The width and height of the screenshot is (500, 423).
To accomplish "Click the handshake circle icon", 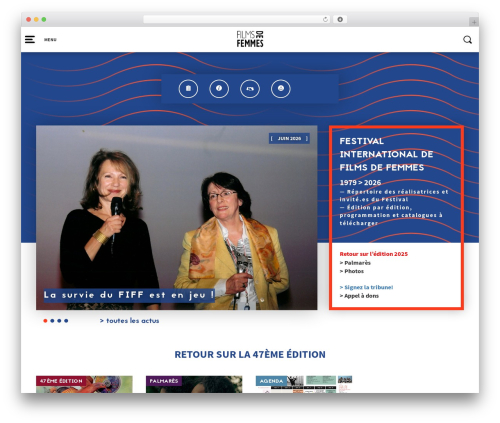I will pyautogui.click(x=250, y=89).
